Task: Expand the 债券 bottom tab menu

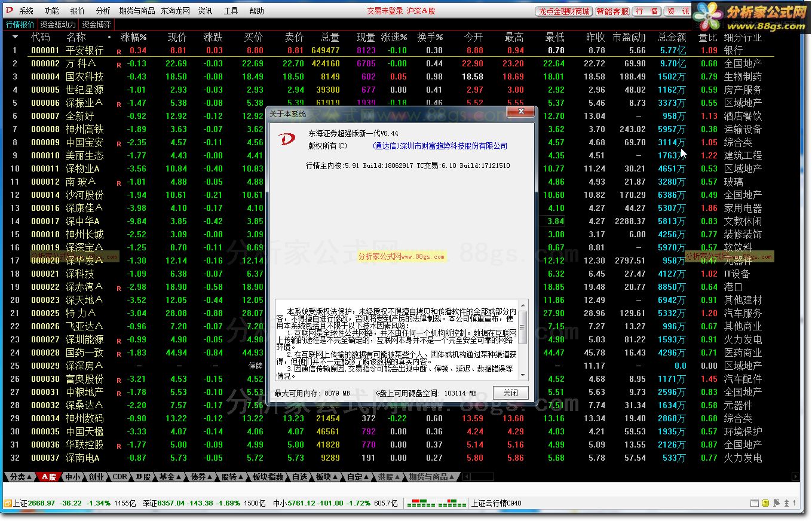Action: pyautogui.click(x=201, y=477)
